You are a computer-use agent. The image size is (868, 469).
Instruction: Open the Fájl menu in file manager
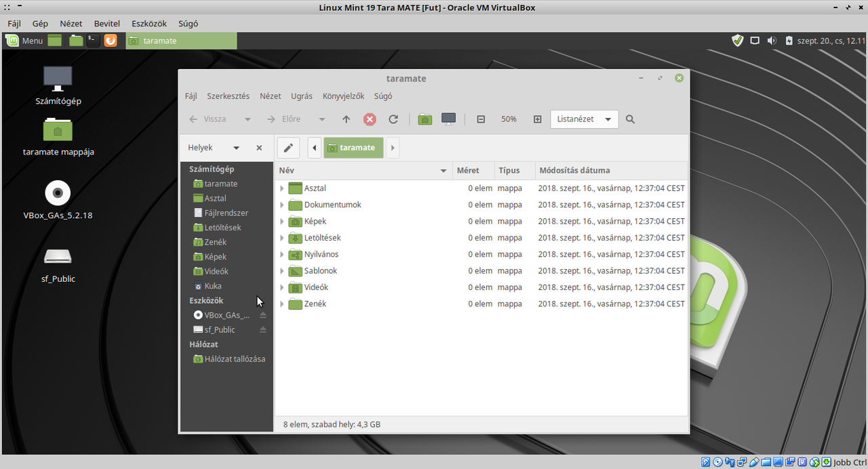coord(191,96)
